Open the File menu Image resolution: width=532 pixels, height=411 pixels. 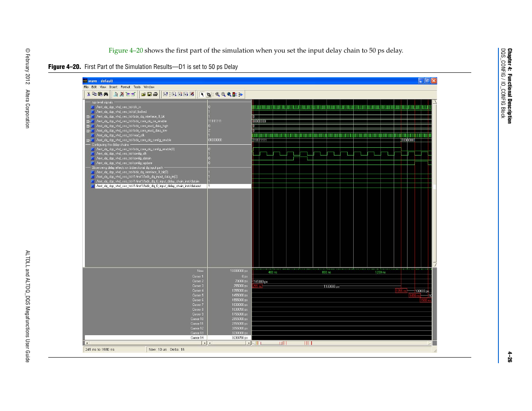[86, 87]
